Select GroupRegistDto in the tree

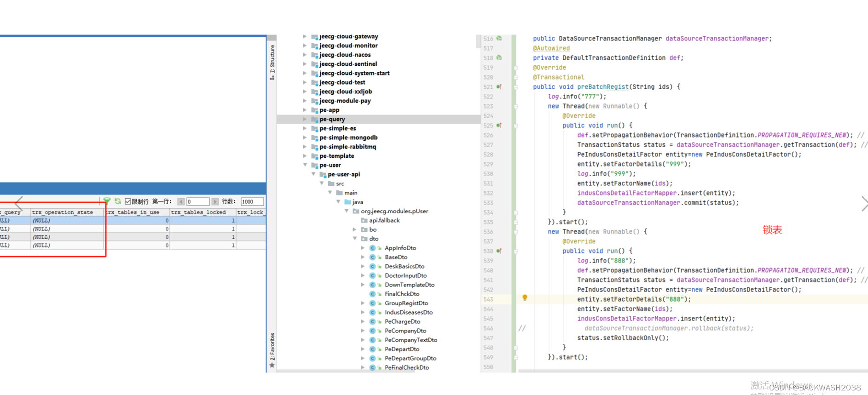[x=406, y=303]
